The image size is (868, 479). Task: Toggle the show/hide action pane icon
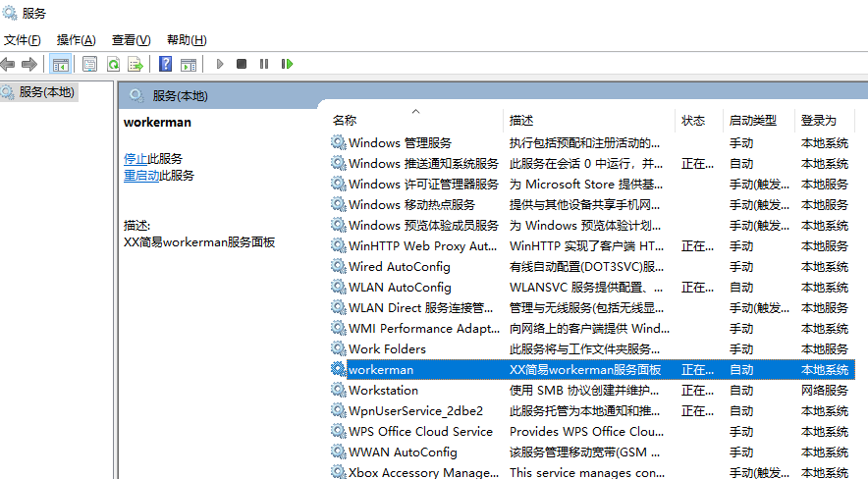click(x=189, y=64)
